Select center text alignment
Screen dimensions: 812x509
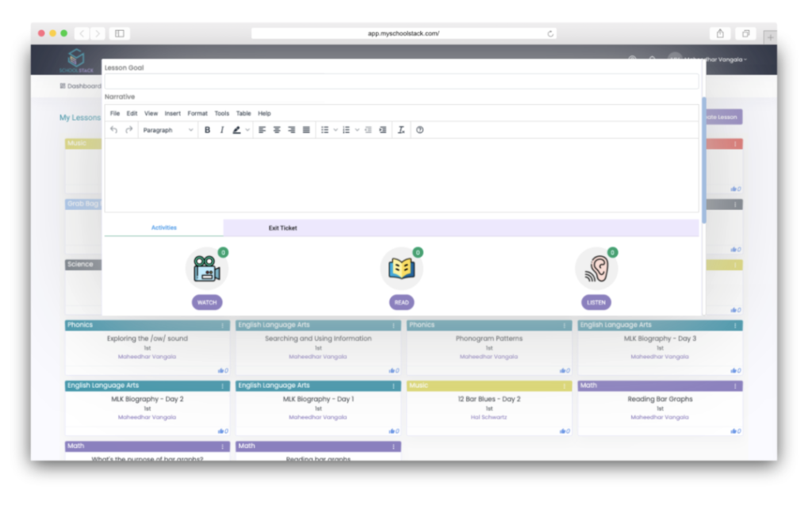point(276,129)
